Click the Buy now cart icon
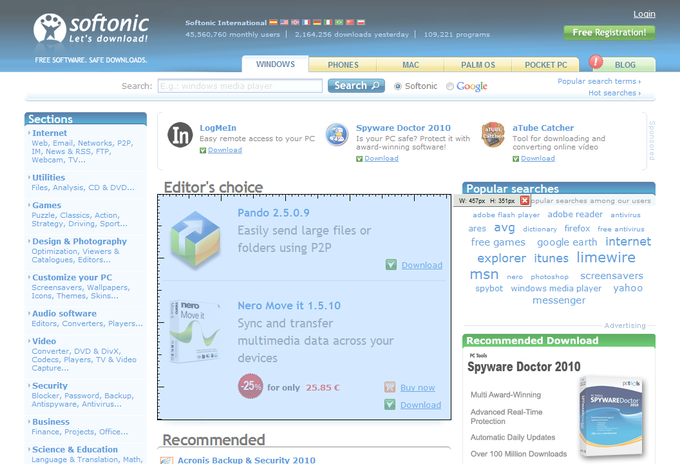The height and width of the screenshot is (464, 680). tap(389, 387)
